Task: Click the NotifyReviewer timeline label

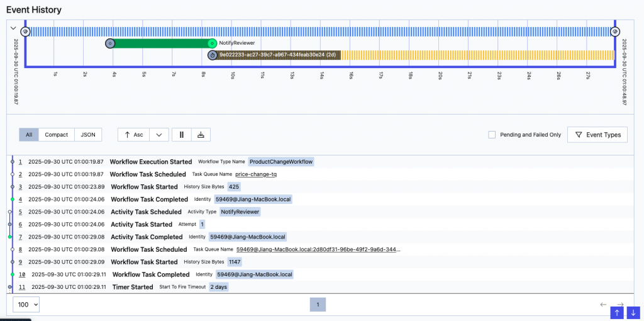Action: click(237, 43)
